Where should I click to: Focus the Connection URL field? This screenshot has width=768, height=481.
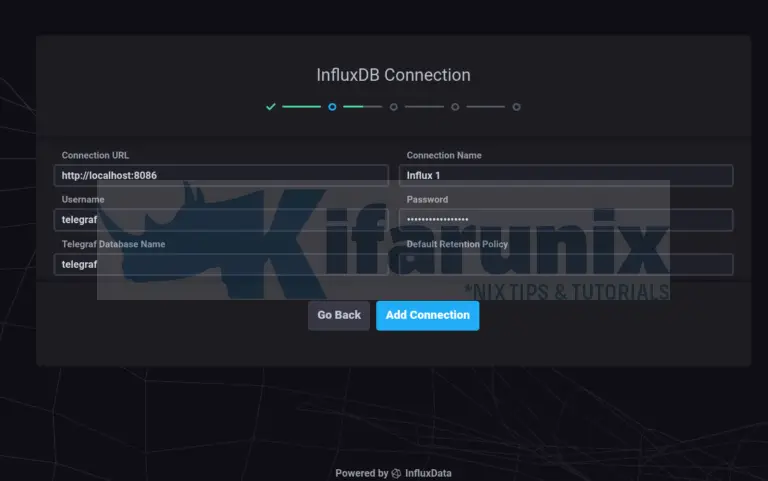click(220, 175)
